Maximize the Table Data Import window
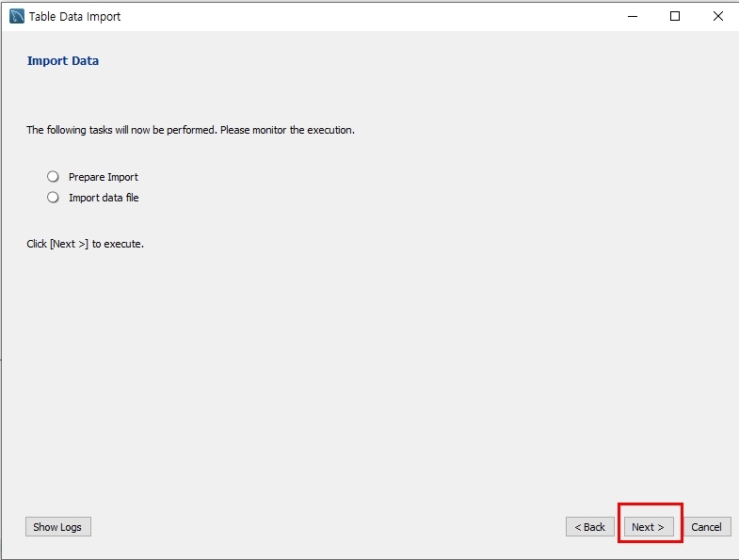 coord(675,16)
